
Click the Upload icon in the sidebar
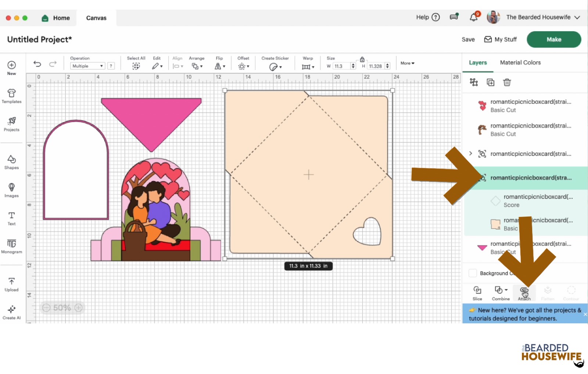click(x=11, y=282)
